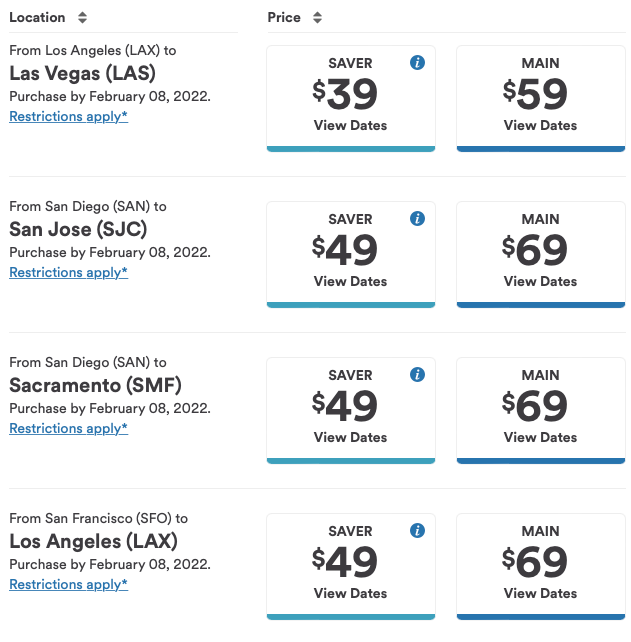The width and height of the screenshot is (631, 642).
Task: Open Restrictions apply link for San Jose
Action: [68, 272]
